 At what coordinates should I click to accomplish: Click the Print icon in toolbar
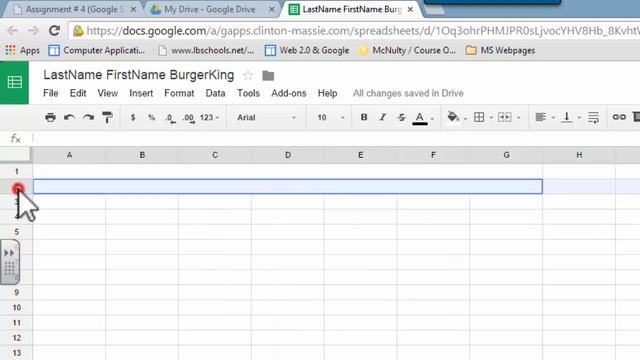tap(50, 118)
